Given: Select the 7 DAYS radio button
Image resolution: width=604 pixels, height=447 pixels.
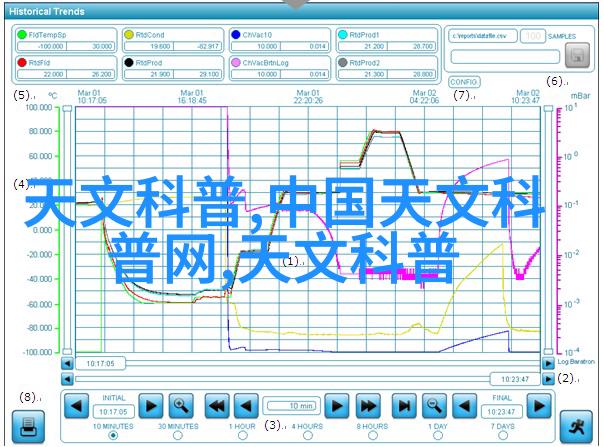Looking at the screenshot, I should point(503,435).
